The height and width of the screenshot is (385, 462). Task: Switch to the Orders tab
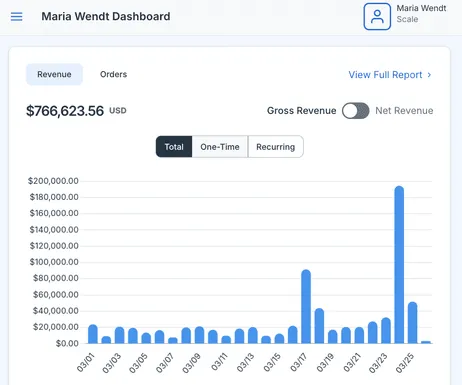click(113, 74)
